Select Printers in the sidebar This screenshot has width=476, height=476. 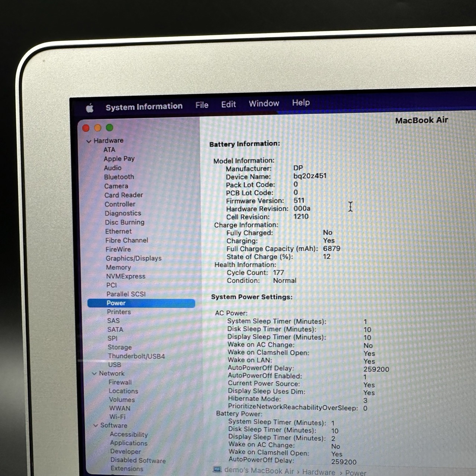119,312
